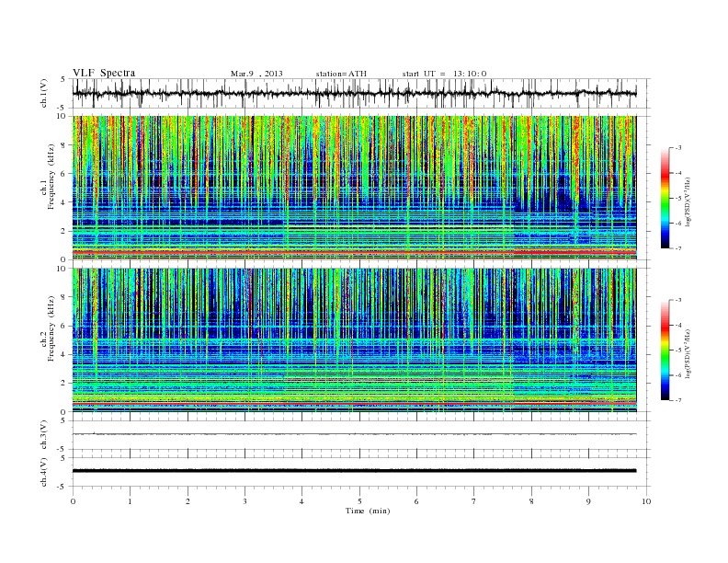Click the "ch.3(V)" axis label
This screenshot has height=563, width=728.
44,434
